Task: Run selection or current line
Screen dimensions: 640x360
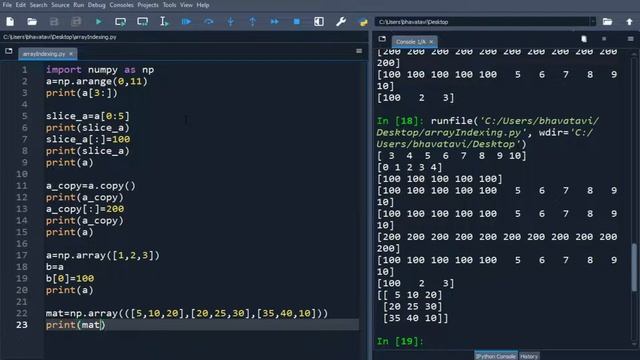Action: [x=164, y=22]
